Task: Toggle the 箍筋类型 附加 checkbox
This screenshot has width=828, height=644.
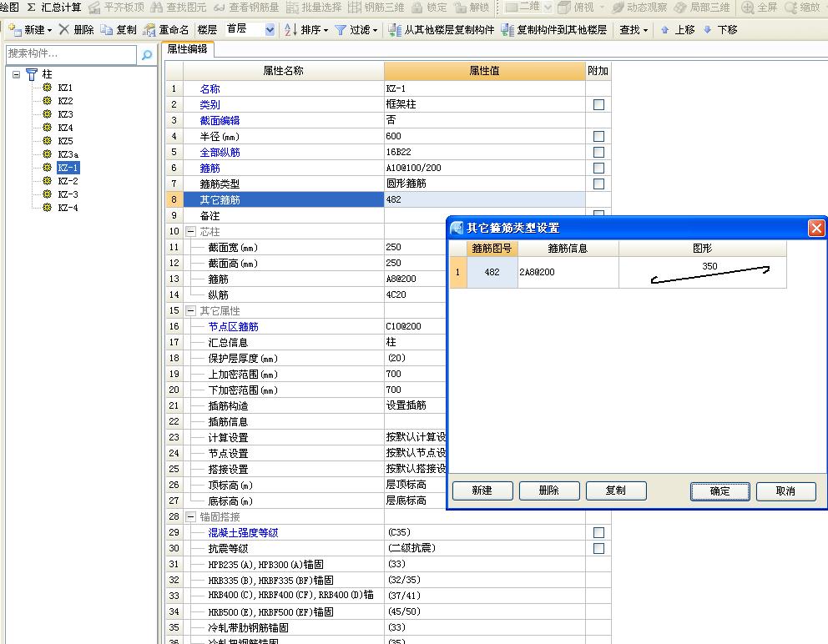Action: [598, 184]
